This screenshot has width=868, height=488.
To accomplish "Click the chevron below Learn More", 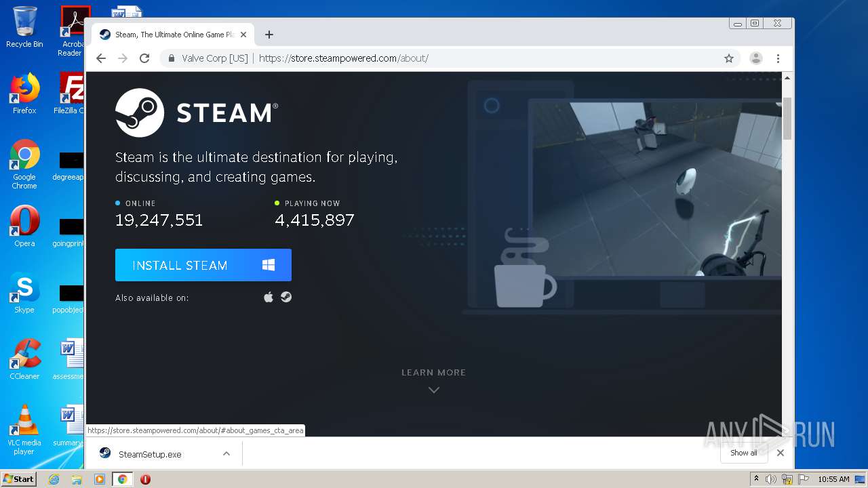I will click(434, 390).
